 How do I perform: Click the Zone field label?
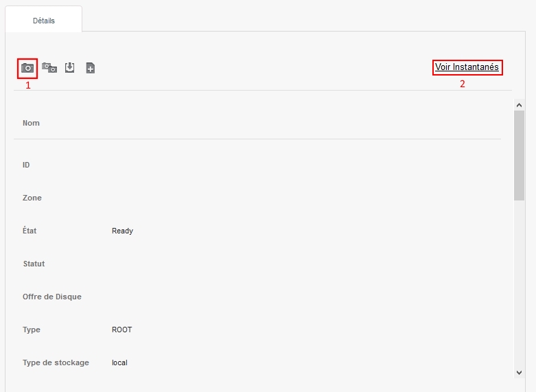pos(32,198)
